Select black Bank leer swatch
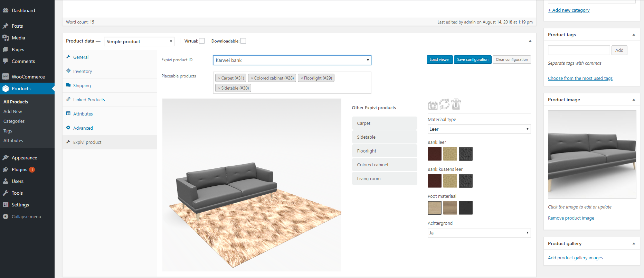The image size is (644, 278). point(466,154)
